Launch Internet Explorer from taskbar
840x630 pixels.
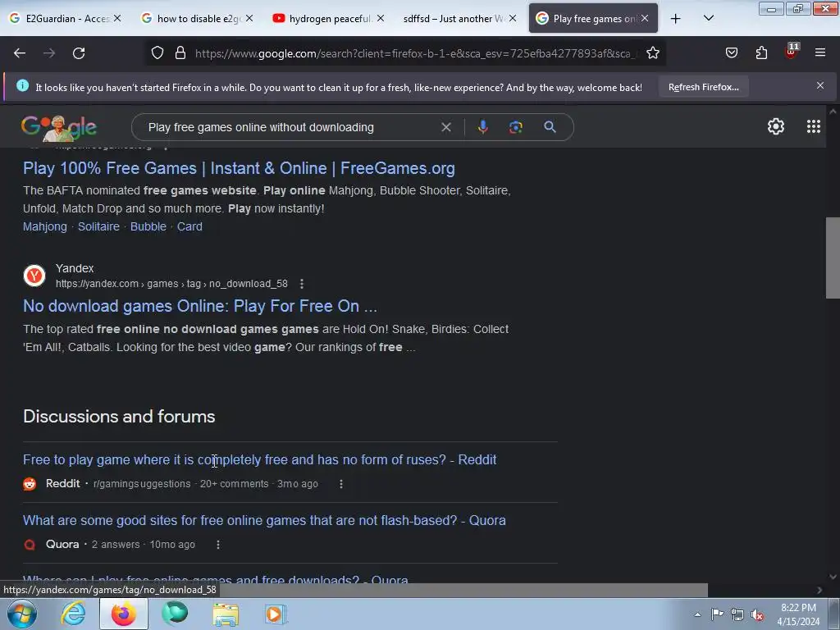click(73, 614)
